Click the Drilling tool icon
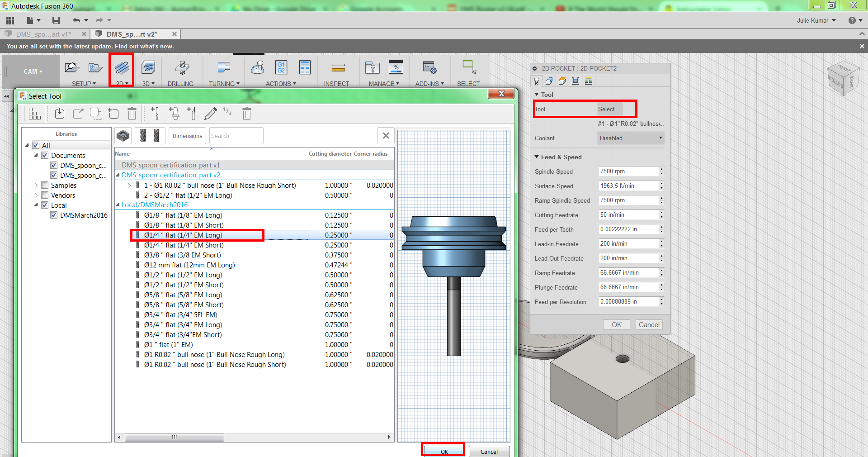The image size is (868, 457). point(182,68)
